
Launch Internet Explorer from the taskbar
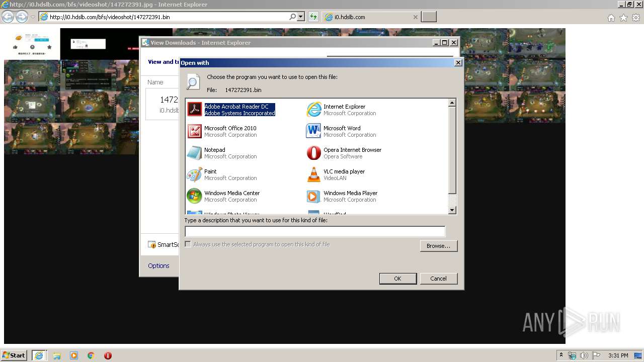(x=38, y=355)
